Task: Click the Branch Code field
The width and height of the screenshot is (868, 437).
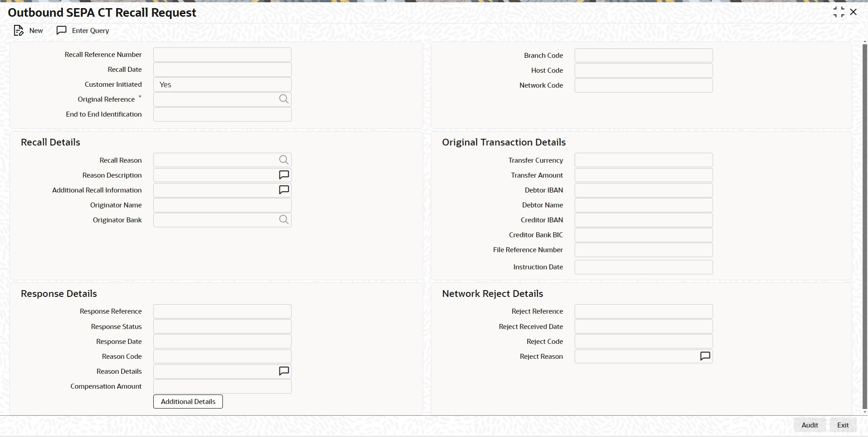Action: 644,56
